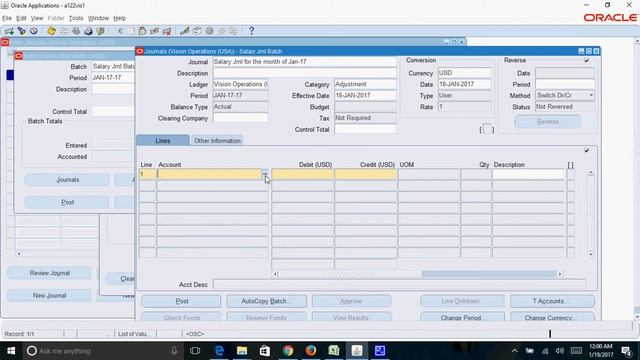Click the horizontal scrollbar left arrow under lines
Image resolution: width=640 pixels, height=360 pixels.
(276, 274)
